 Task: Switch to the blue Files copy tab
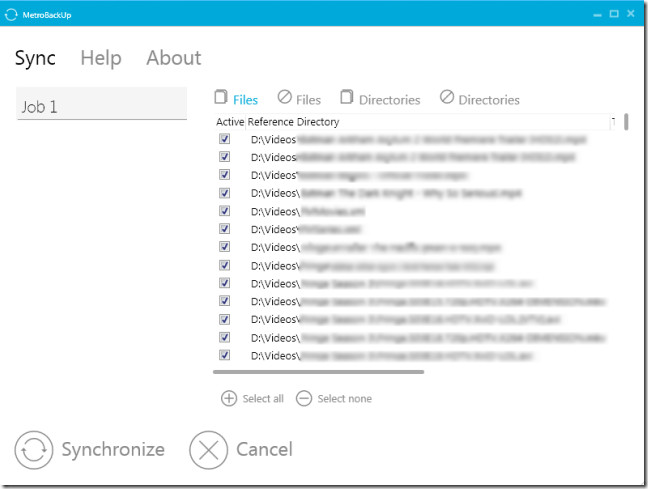(236, 99)
